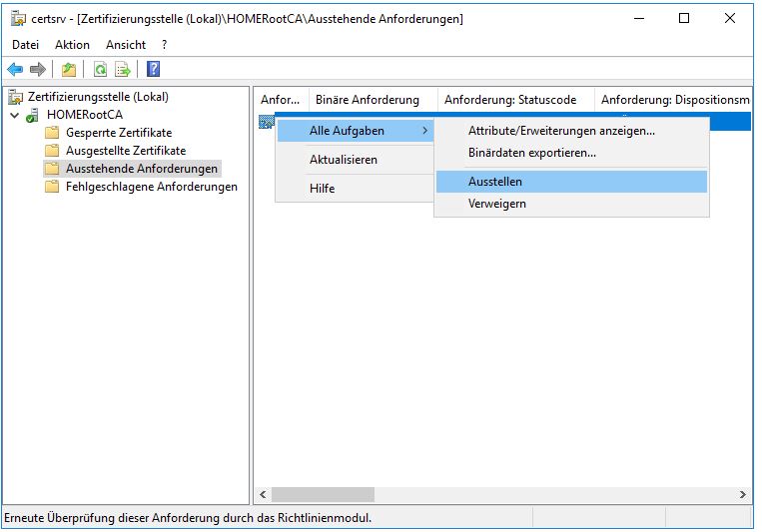This screenshot has width=762, height=532.
Task: Choose Ausstellen to issue the certificate
Action: pos(494,182)
